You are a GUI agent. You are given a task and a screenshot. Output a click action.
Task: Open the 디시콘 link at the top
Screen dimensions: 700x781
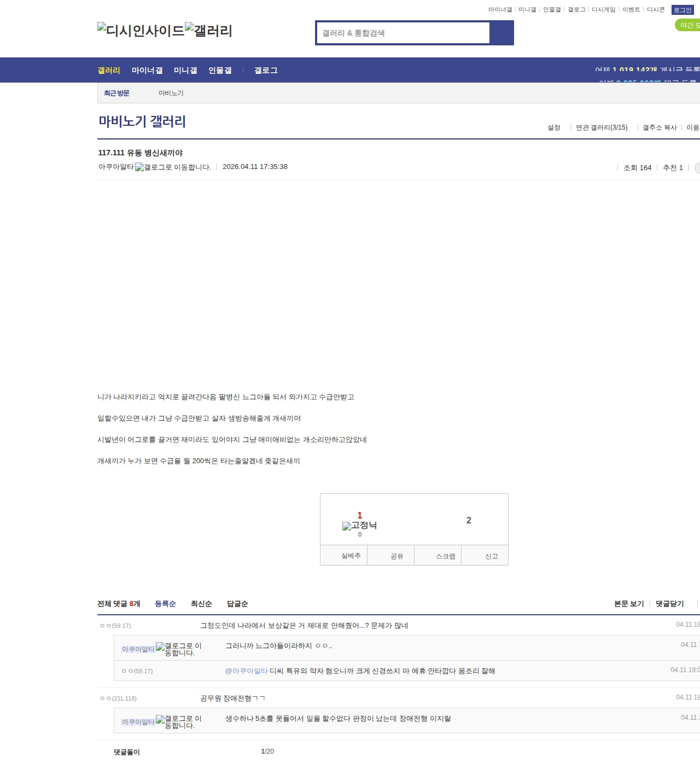tap(656, 10)
